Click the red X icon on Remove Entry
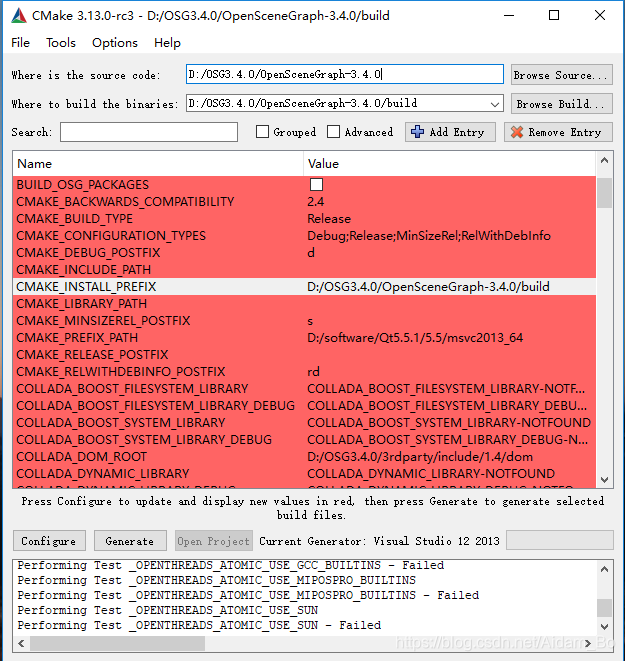 pos(517,132)
